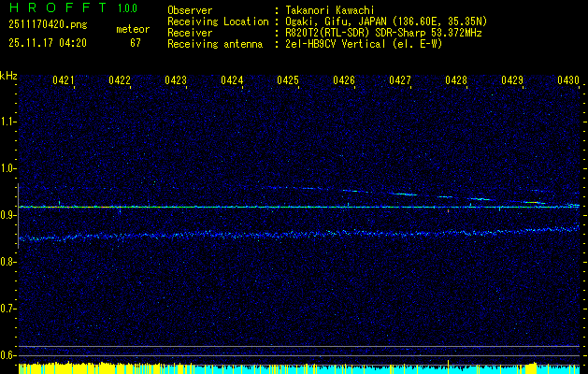Select the 0425 time marker
The image size is (588, 374).
tap(288, 81)
